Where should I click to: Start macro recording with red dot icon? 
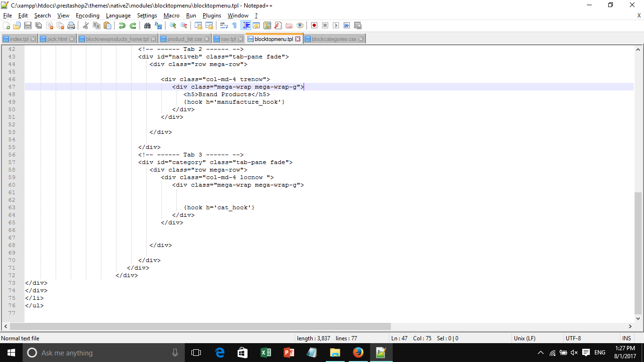[x=314, y=25]
